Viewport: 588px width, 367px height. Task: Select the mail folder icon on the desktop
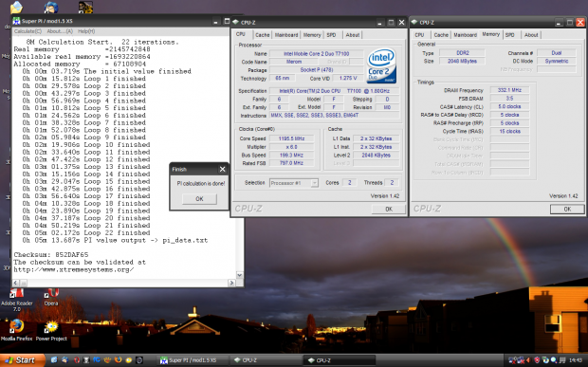click(16, 8)
